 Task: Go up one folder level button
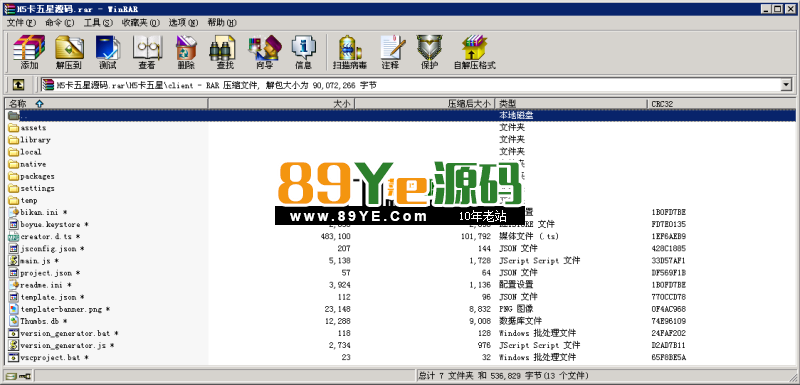18,85
